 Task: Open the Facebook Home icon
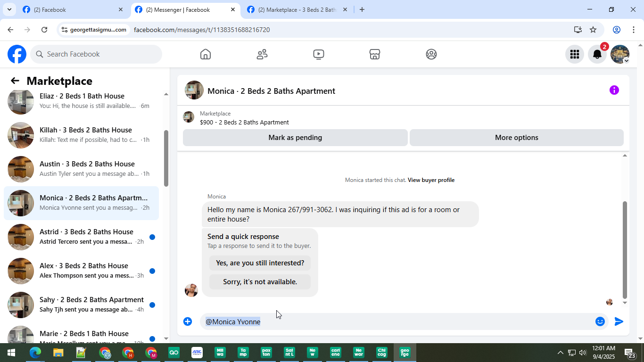(x=206, y=54)
